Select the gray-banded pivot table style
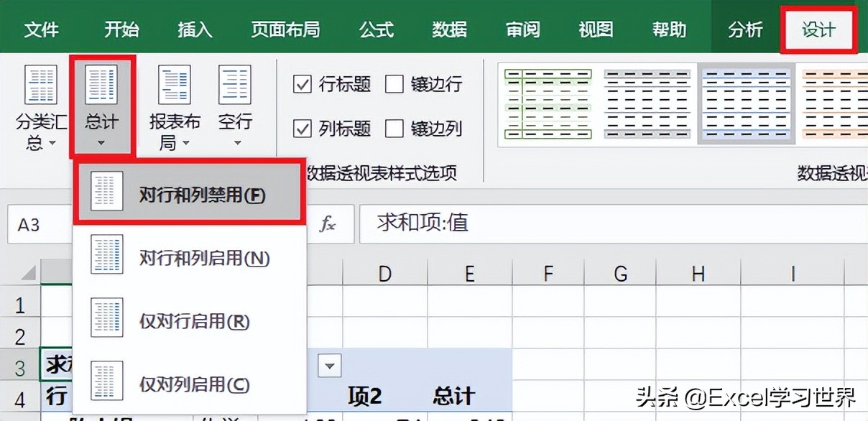 pos(647,103)
